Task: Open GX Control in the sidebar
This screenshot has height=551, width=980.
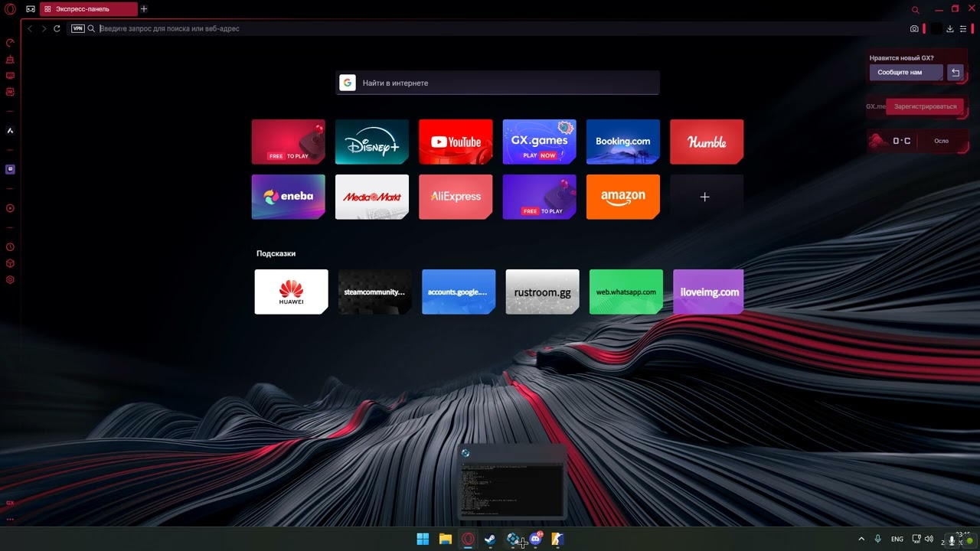Action: [x=10, y=43]
